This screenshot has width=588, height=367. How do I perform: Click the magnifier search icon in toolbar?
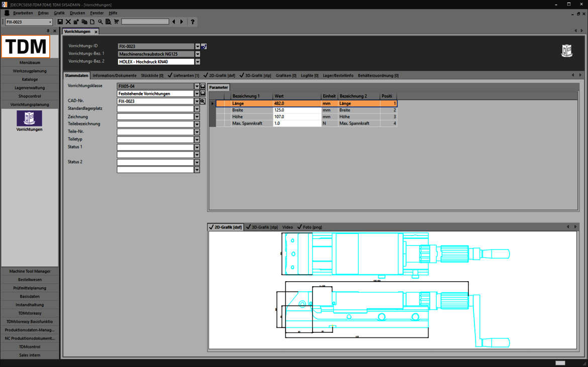[101, 22]
